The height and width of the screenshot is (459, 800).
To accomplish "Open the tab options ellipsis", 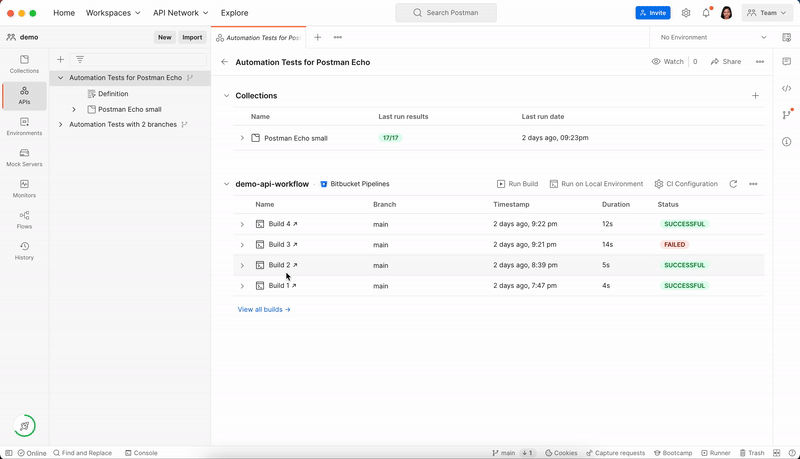I will [337, 37].
